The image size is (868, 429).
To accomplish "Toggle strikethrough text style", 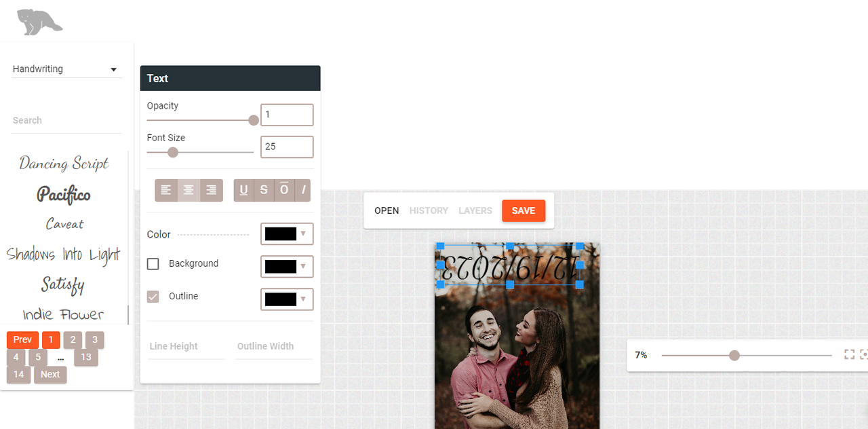I will pos(264,191).
